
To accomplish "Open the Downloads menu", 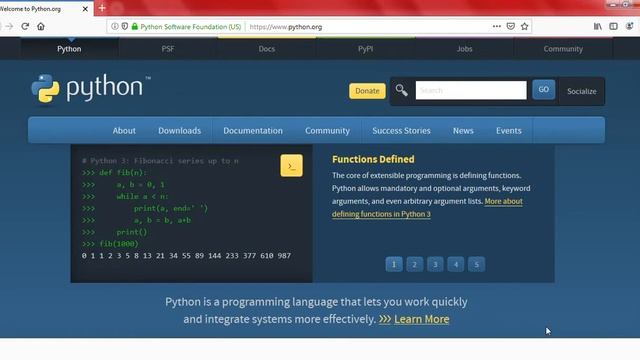I will [x=180, y=131].
